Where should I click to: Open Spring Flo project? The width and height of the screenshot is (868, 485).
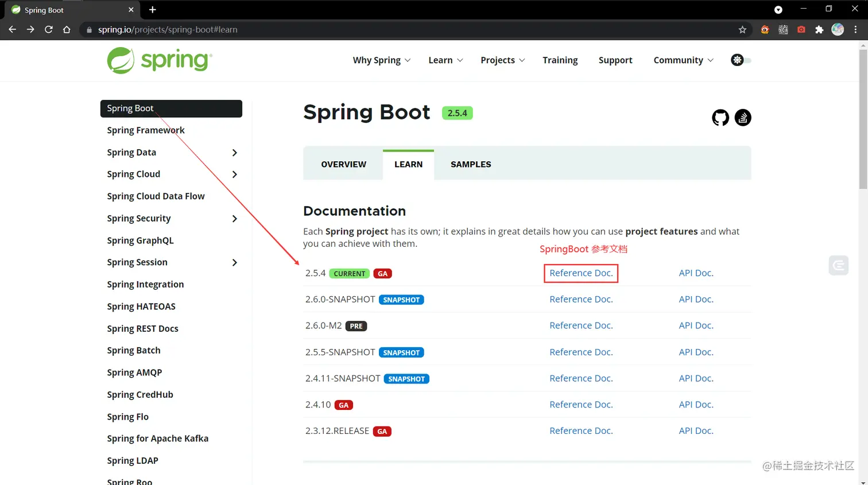[127, 417]
